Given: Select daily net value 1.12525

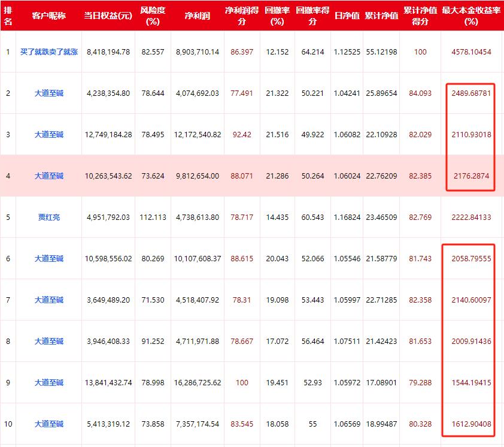Looking at the screenshot, I should [x=347, y=52].
